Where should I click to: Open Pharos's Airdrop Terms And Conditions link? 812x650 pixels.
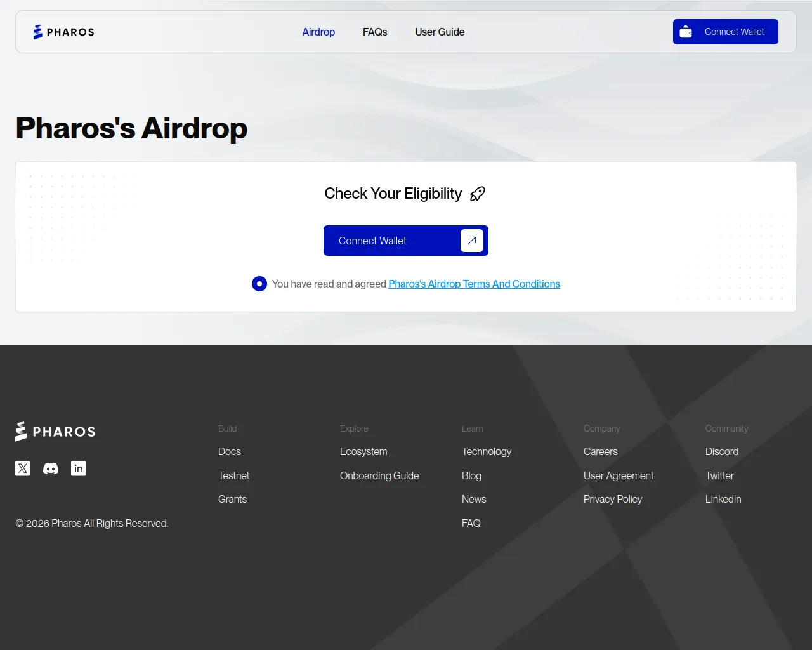pyautogui.click(x=474, y=284)
